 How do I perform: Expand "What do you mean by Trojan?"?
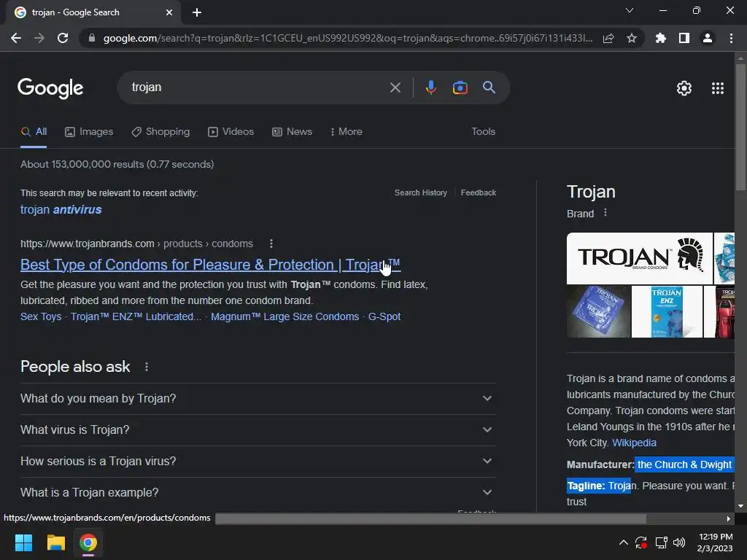258,399
